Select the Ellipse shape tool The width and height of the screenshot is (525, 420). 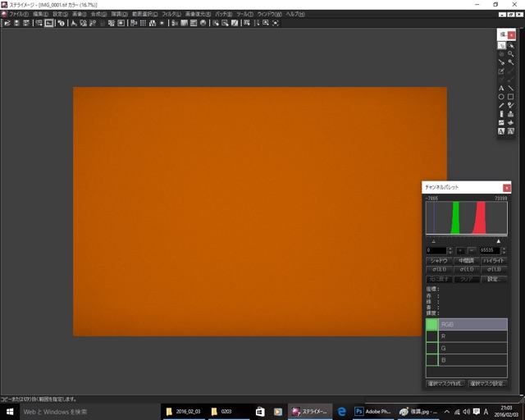point(501,97)
